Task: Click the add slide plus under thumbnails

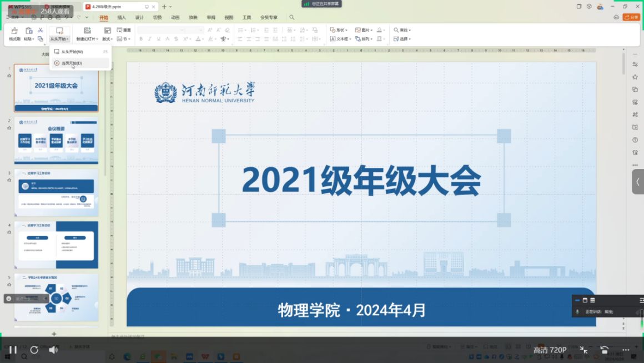Action: point(54,334)
